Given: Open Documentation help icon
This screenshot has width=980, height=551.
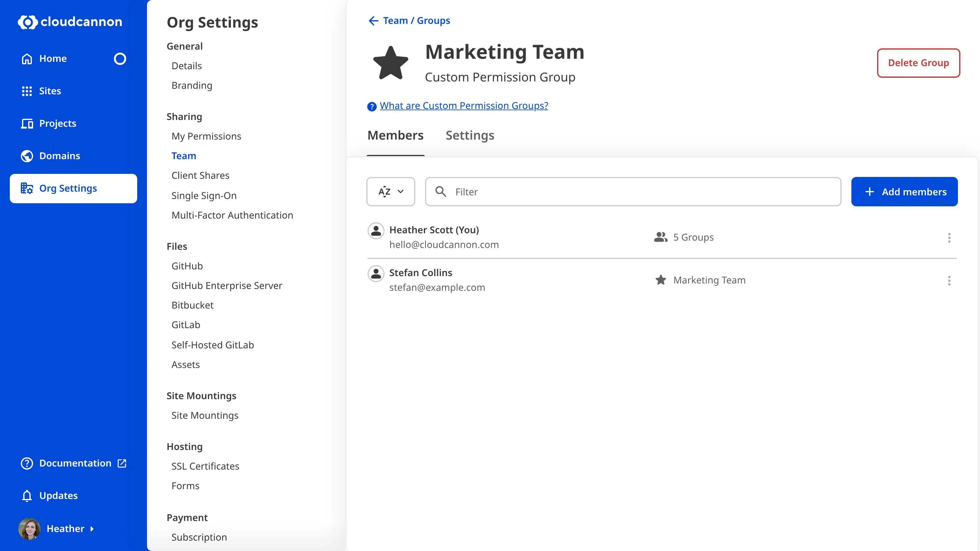Looking at the screenshot, I should coord(27,463).
